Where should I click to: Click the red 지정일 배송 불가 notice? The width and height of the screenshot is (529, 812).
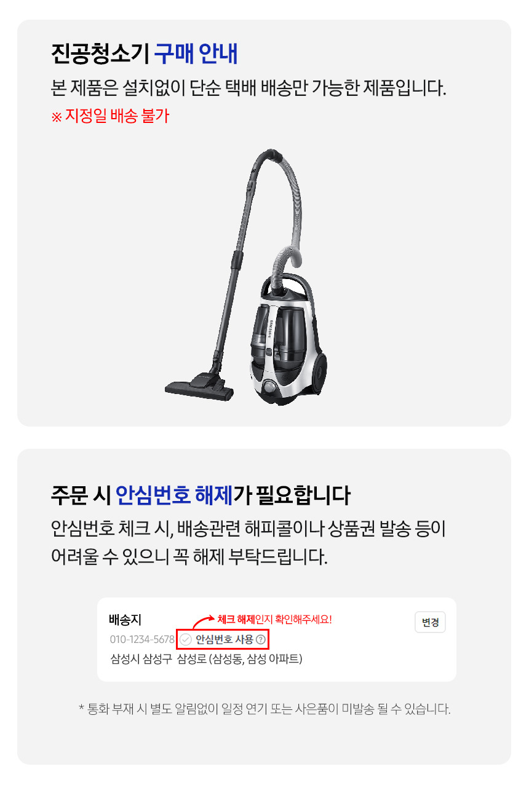point(110,116)
